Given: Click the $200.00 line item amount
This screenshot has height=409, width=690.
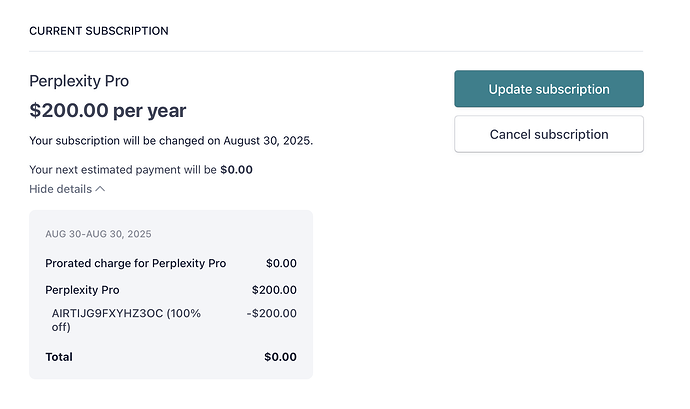Looking at the screenshot, I should point(274,290).
